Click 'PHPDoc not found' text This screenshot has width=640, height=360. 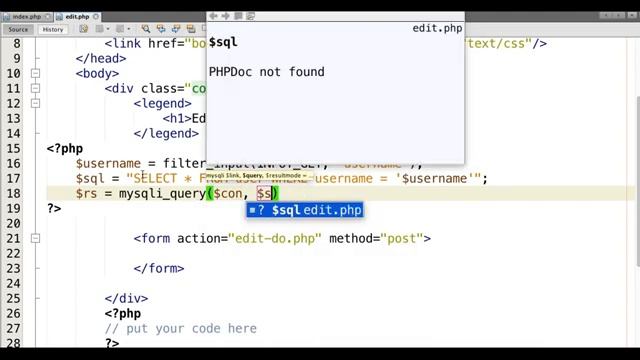pos(267,72)
